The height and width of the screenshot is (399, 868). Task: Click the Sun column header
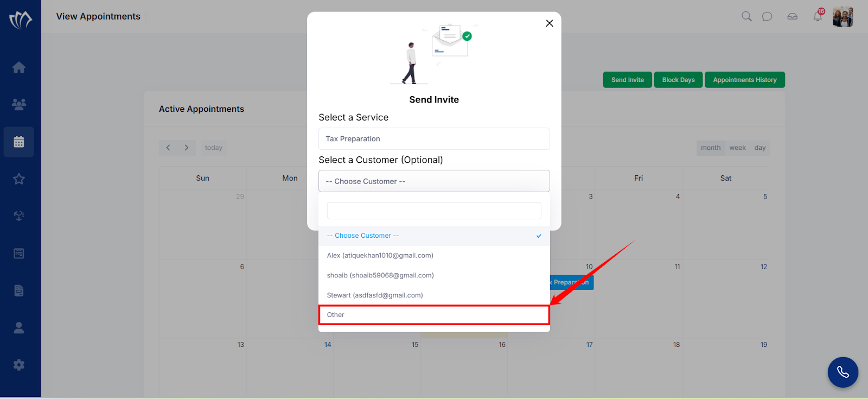click(202, 178)
